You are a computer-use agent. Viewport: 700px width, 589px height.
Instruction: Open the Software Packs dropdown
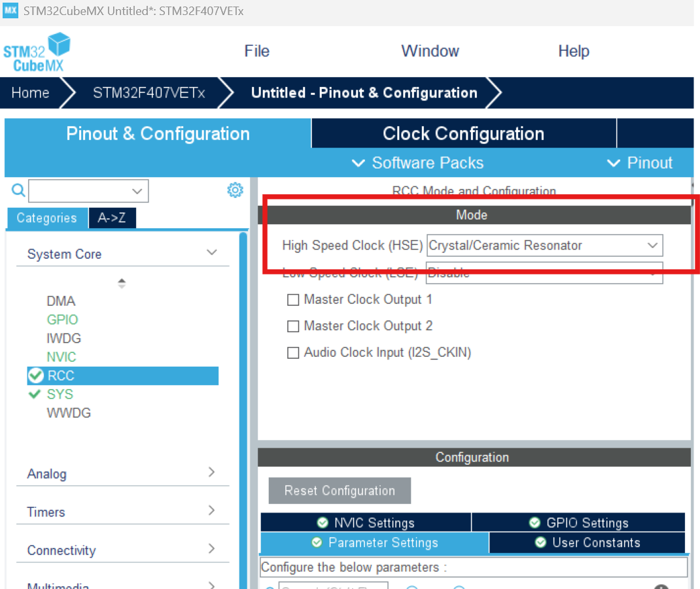click(418, 163)
